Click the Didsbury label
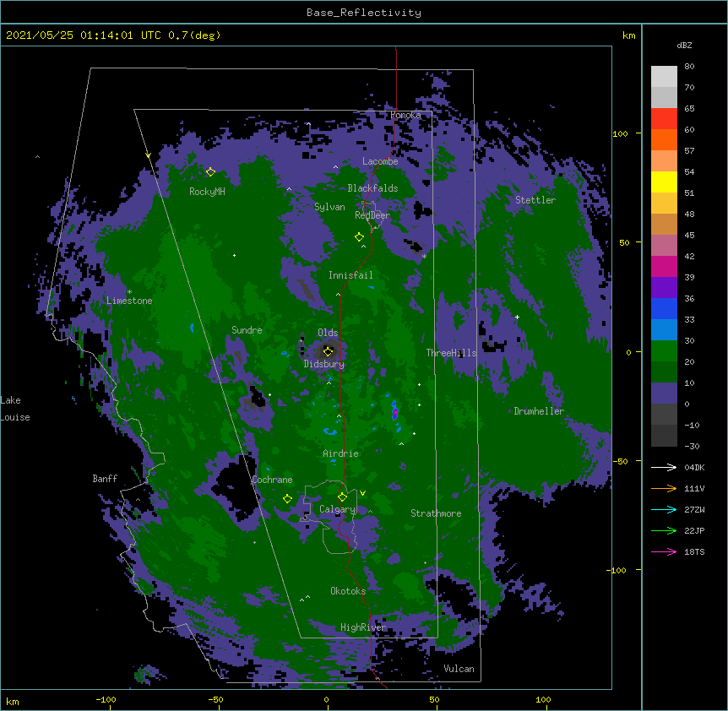The width and height of the screenshot is (728, 711). click(324, 364)
